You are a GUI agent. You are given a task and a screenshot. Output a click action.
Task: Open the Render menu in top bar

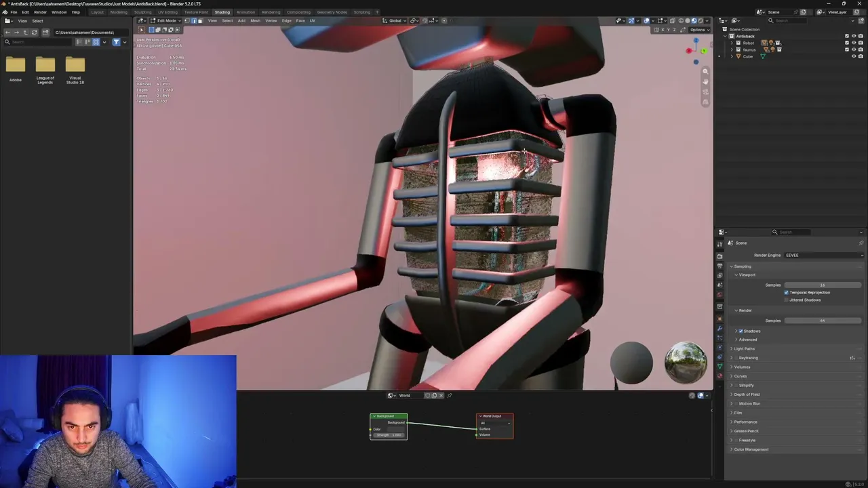click(41, 12)
